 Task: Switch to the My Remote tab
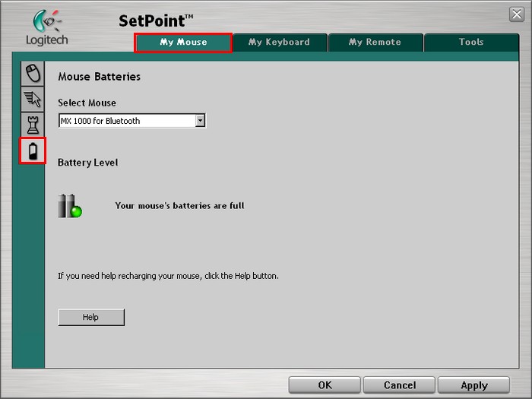[375, 43]
